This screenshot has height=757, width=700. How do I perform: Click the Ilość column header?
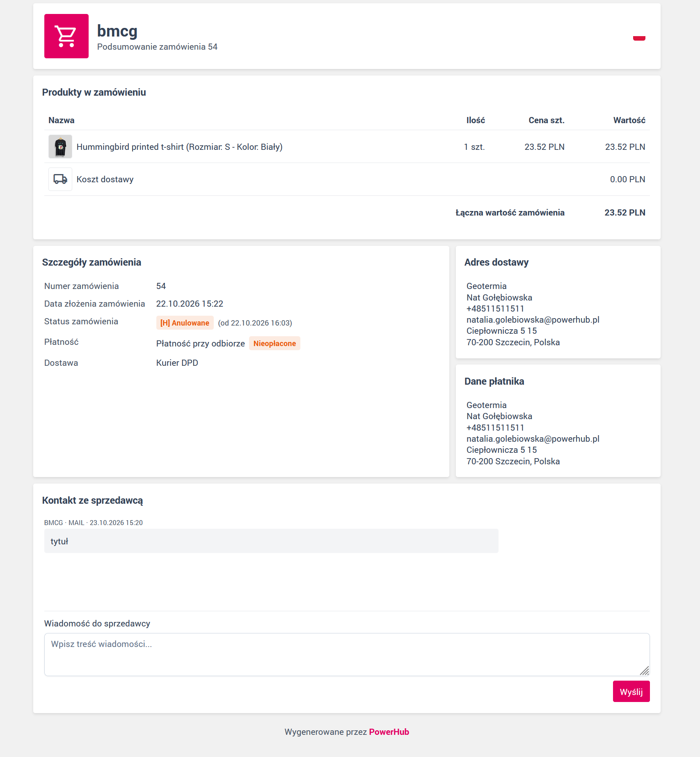click(476, 120)
